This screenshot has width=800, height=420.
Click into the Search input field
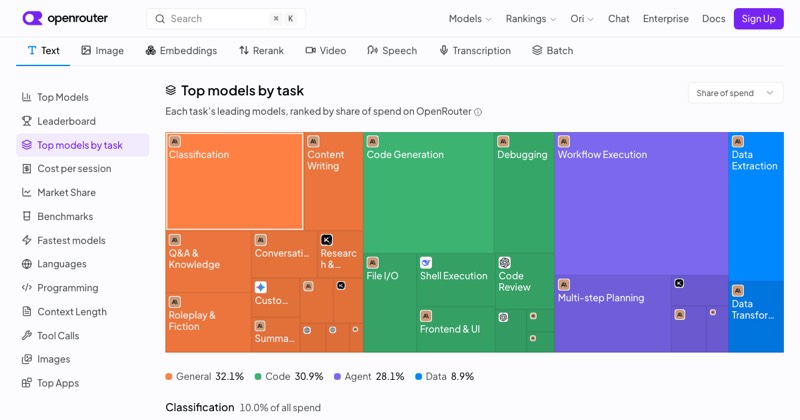[x=226, y=19]
